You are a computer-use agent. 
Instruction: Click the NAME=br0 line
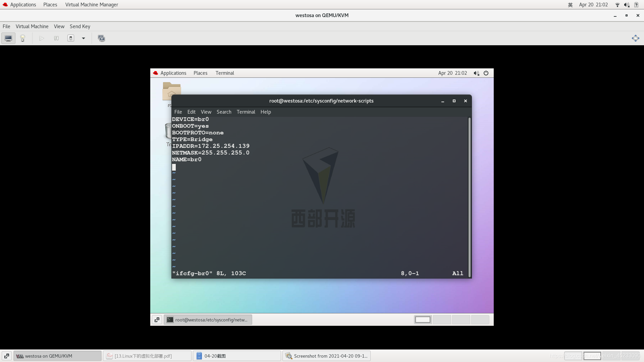tap(187, 160)
